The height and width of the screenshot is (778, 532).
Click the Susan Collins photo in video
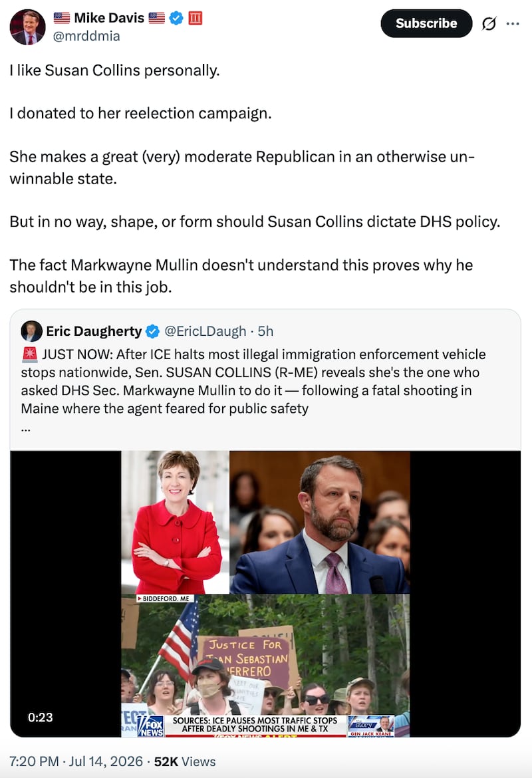175,522
